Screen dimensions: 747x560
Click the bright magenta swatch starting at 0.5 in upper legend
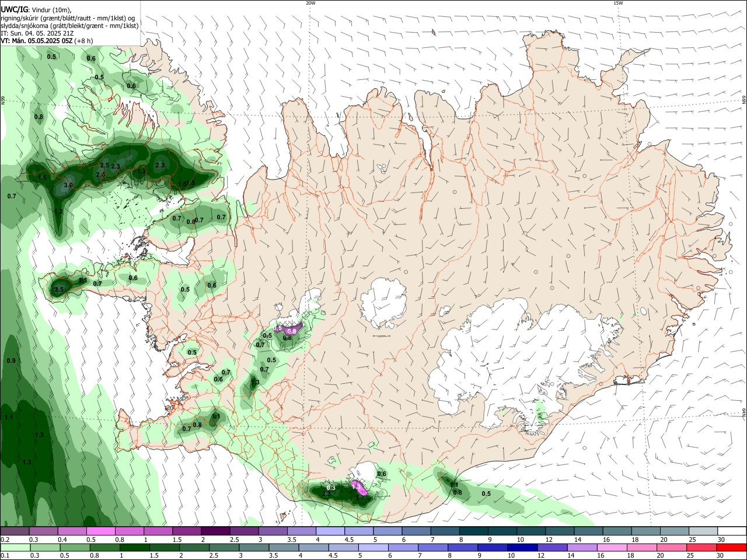pyautogui.click(x=101, y=531)
